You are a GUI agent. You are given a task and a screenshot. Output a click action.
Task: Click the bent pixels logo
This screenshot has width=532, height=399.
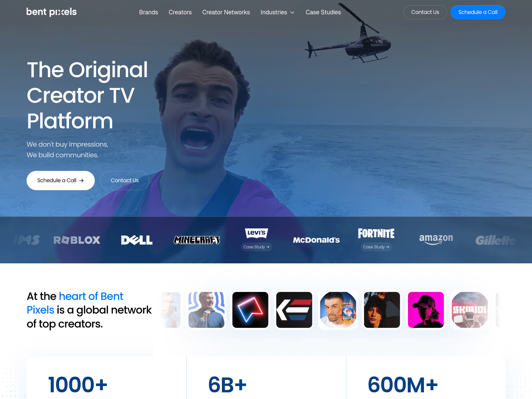[x=51, y=12]
